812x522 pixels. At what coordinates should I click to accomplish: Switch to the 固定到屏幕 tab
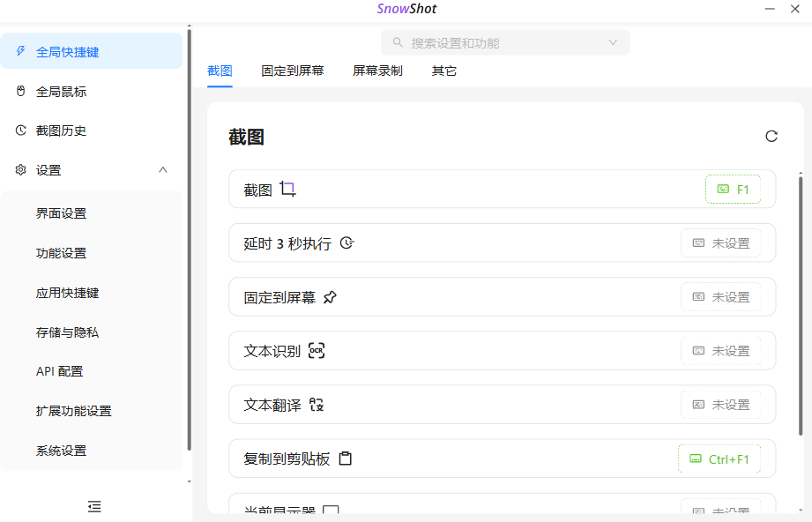coord(293,71)
